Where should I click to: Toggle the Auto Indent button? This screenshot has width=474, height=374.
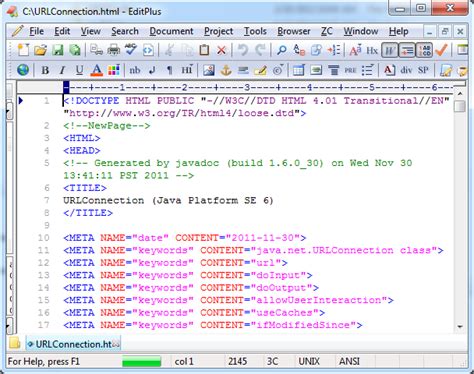pos(407,50)
